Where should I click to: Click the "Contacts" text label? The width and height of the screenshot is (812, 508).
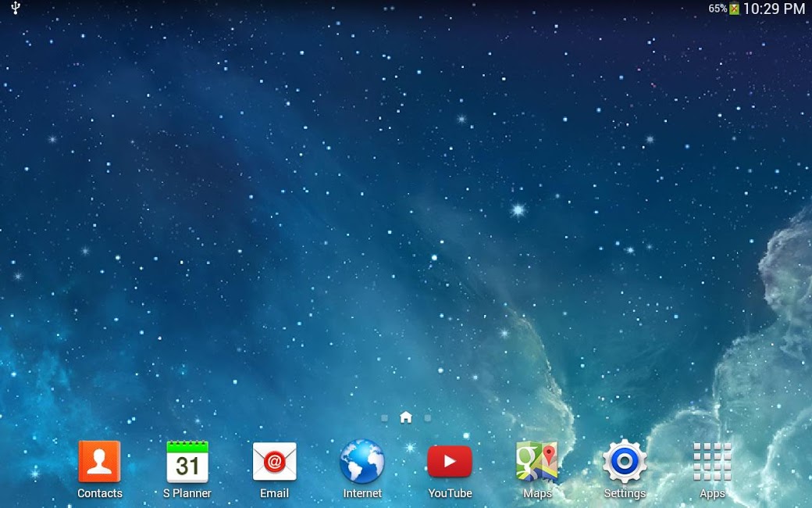(x=99, y=493)
